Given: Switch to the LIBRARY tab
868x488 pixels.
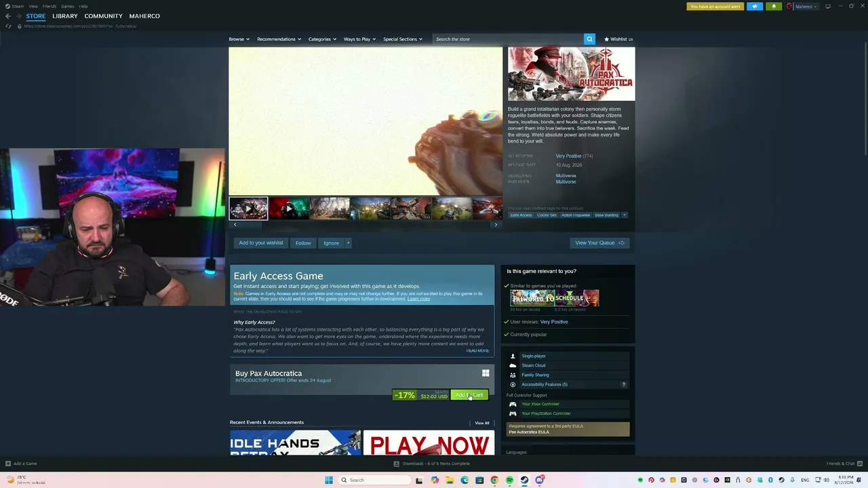Looking at the screenshot, I should [x=65, y=16].
